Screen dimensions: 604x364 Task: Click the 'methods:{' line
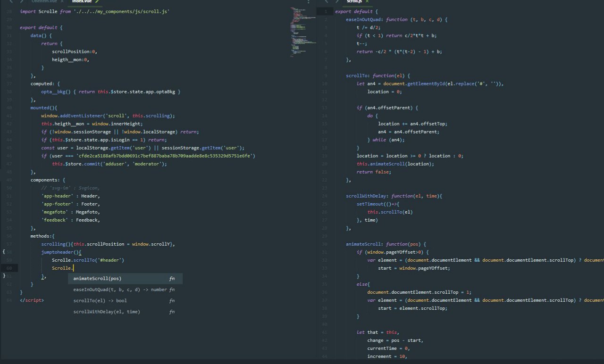click(x=43, y=236)
